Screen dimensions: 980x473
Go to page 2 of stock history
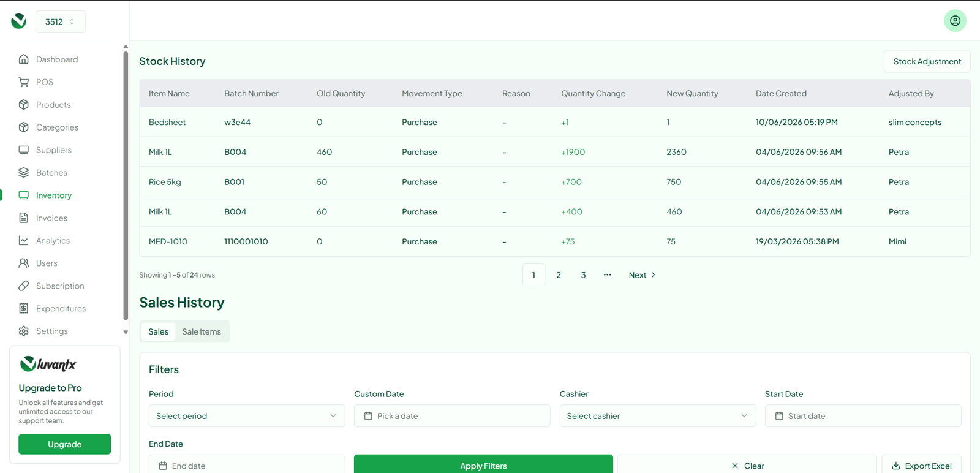(559, 275)
